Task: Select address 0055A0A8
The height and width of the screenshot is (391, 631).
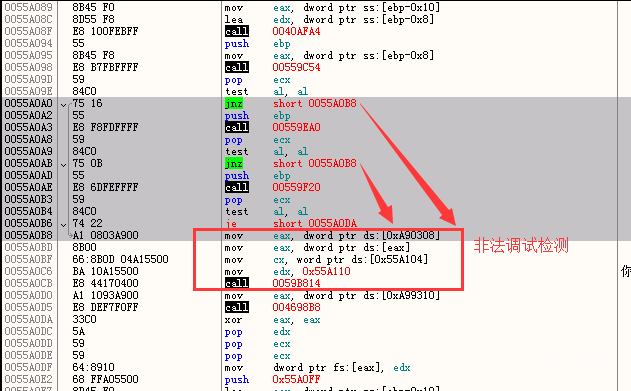Action: point(29,139)
